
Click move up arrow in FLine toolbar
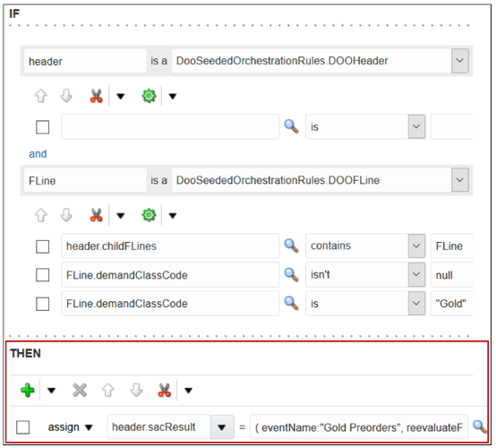click(41, 215)
